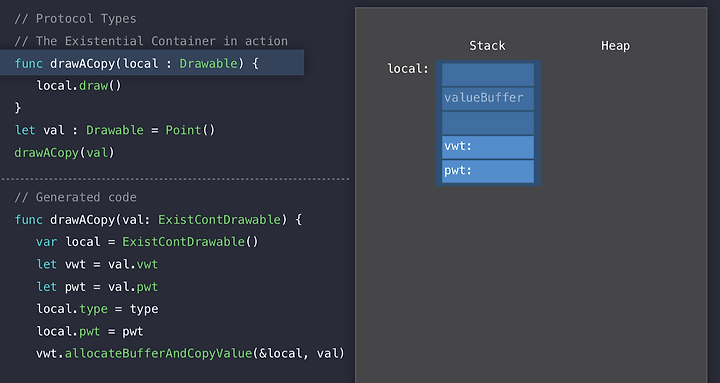Click the "// Protocol Types" comment line
This screenshot has height=383, width=720.
pyautogui.click(x=75, y=19)
